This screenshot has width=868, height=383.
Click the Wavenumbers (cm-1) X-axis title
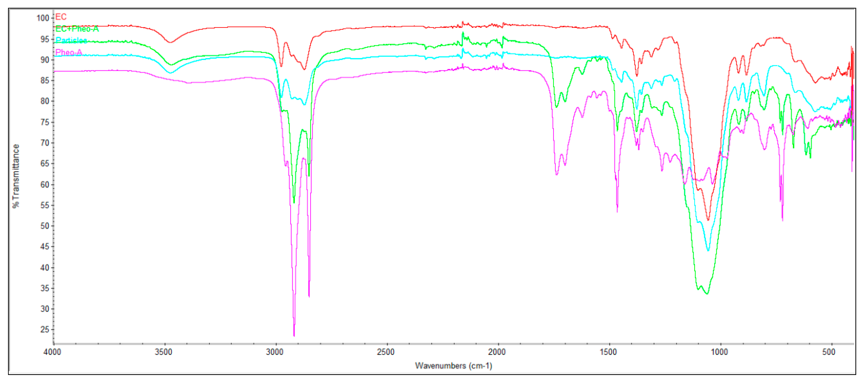(x=453, y=366)
